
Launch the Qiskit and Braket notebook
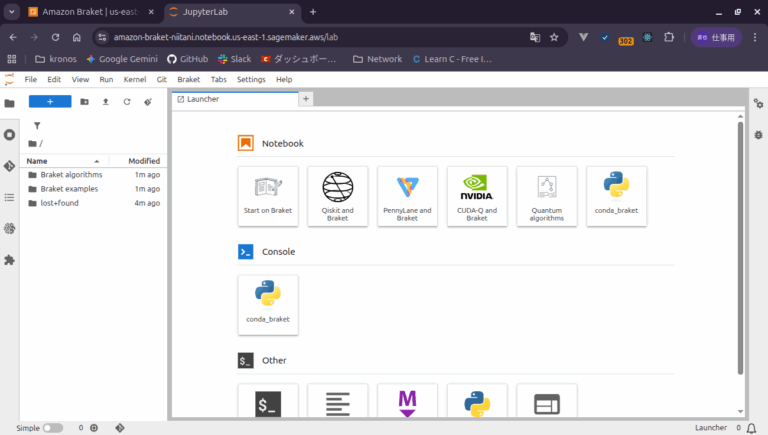(x=337, y=196)
